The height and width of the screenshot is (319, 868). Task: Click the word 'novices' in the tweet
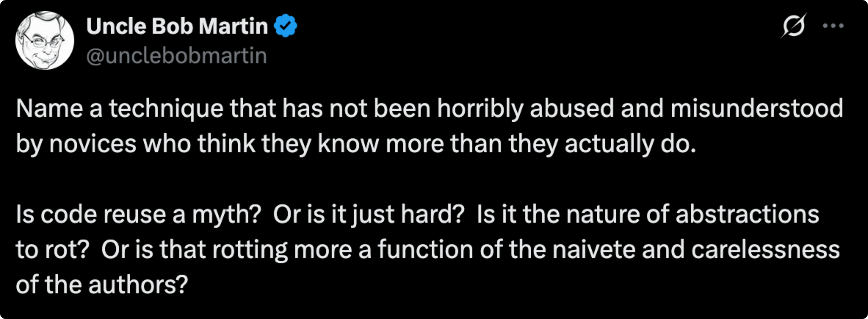tap(93, 144)
